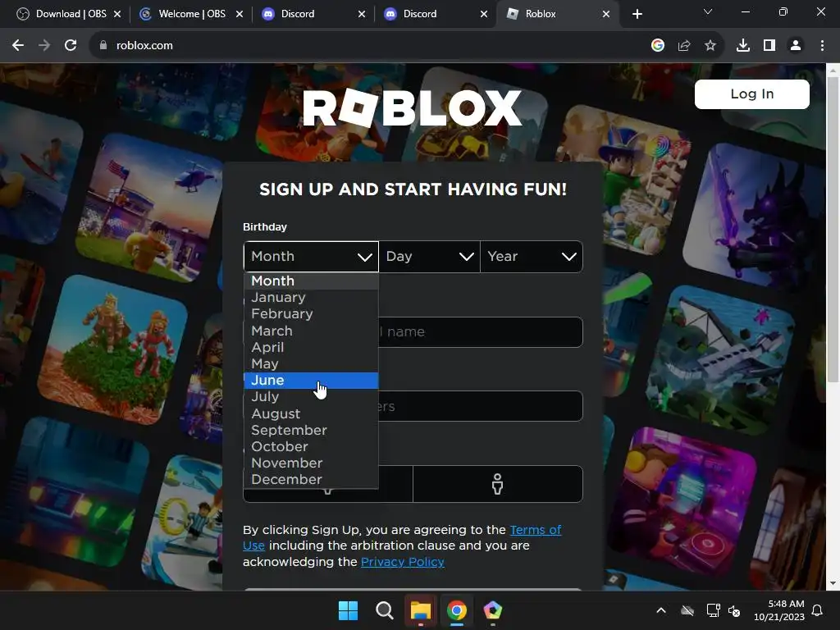Choose October from month list

pos(311,447)
